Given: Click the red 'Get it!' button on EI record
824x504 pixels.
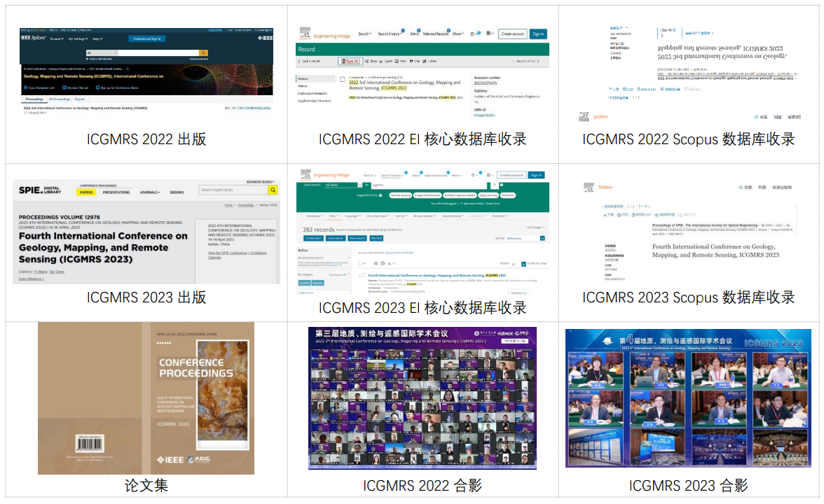Looking at the screenshot, I should pyautogui.click(x=350, y=61).
